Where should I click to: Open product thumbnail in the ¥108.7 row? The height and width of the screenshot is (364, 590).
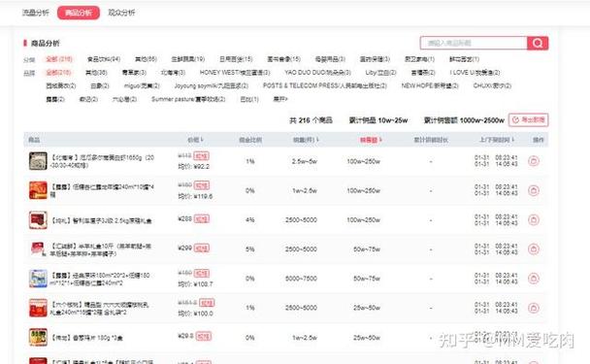[x=38, y=279]
